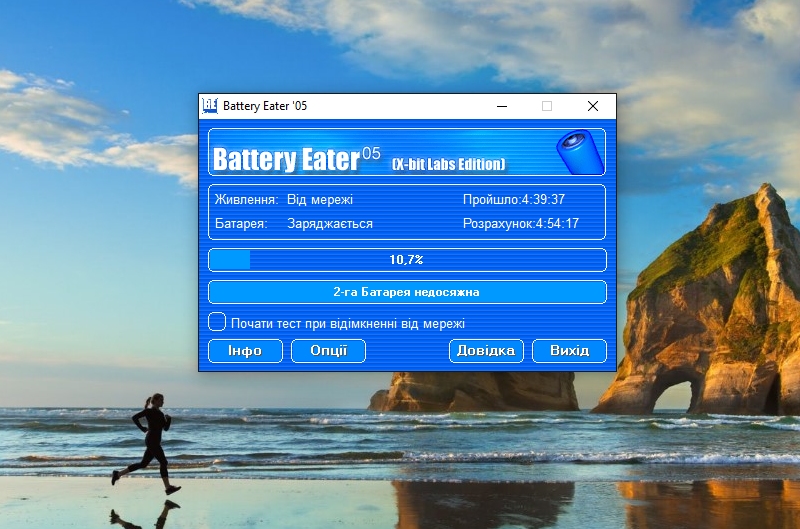Click the '2-га Батарея недосяжна' status bar
Image resolution: width=800 pixels, height=529 pixels.
(x=406, y=292)
